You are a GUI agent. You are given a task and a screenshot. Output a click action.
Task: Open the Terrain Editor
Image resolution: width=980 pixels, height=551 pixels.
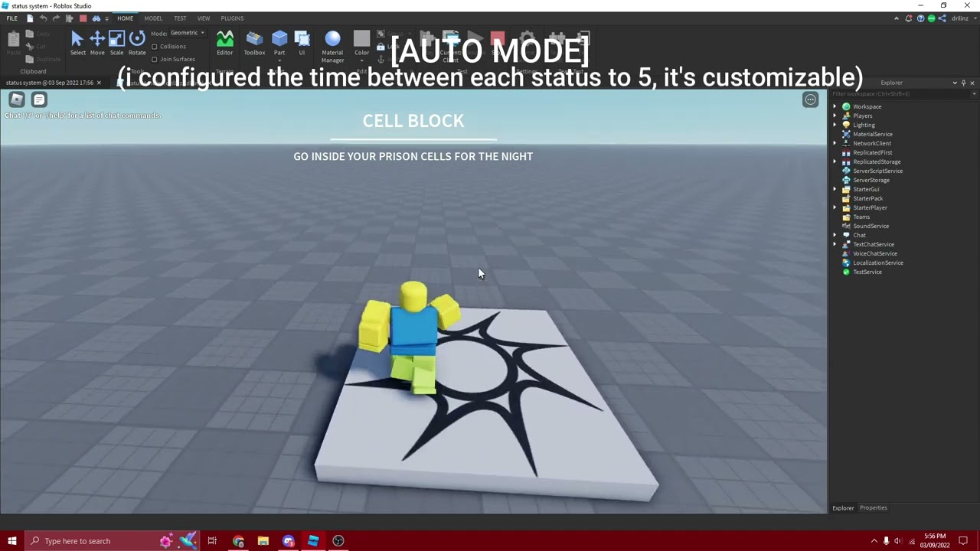point(225,44)
